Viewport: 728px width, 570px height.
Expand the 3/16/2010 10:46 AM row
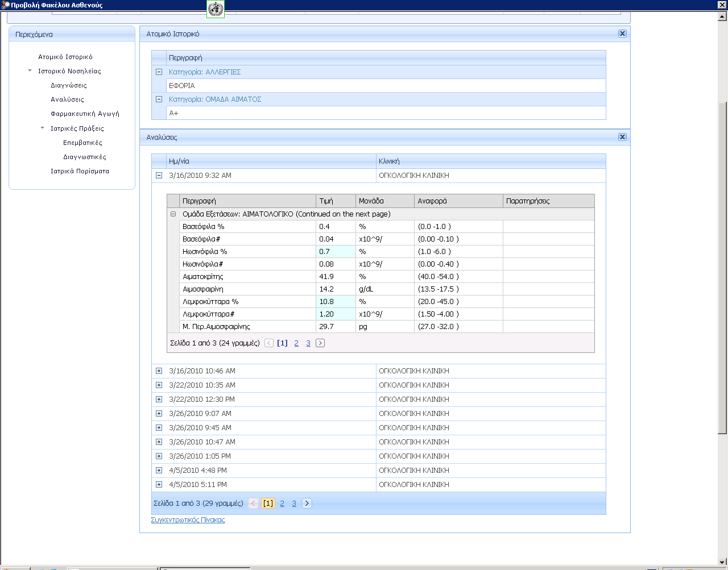click(159, 371)
